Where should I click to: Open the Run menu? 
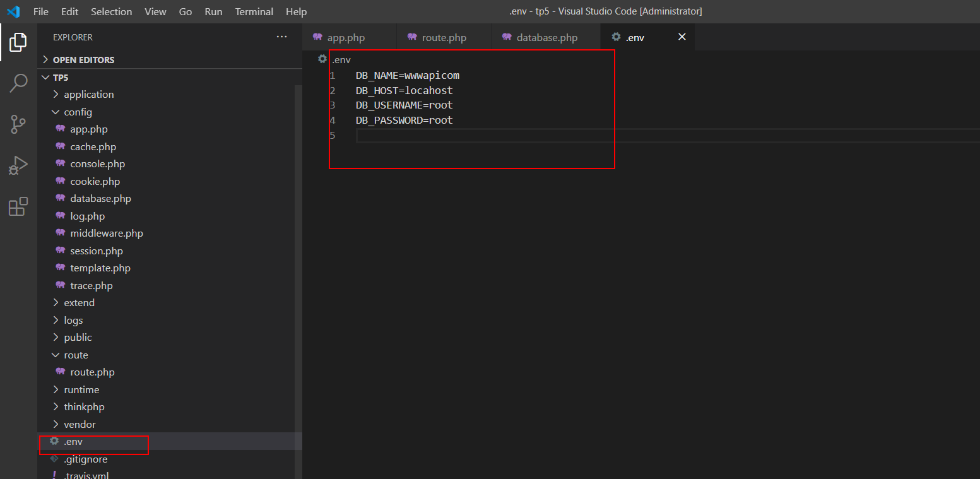pyautogui.click(x=213, y=11)
